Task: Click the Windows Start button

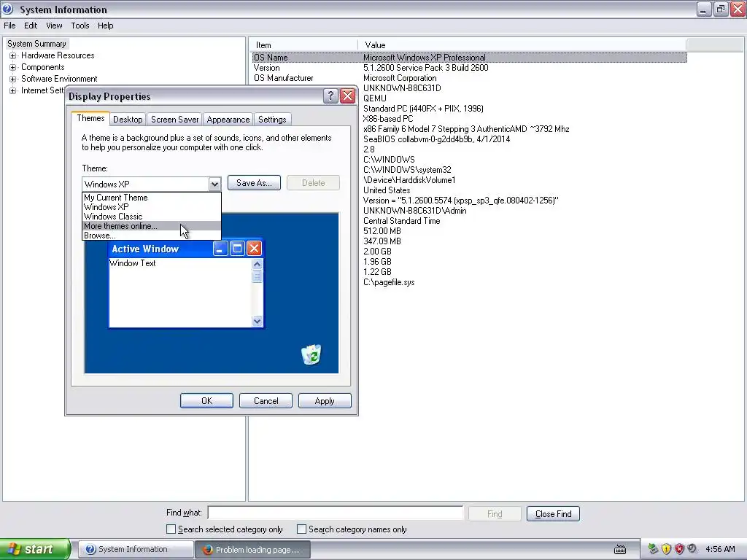Action: tap(35, 549)
